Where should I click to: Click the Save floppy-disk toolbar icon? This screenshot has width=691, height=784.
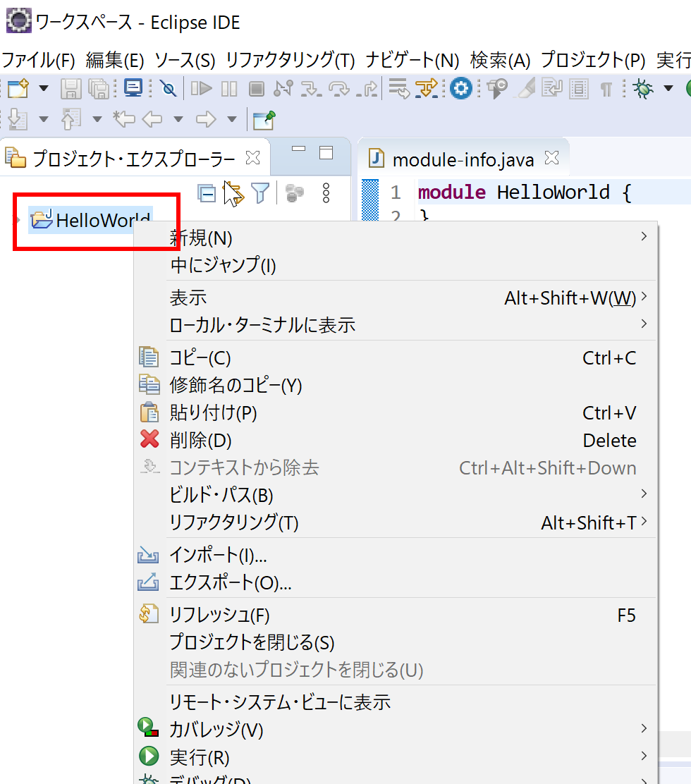pos(71,89)
